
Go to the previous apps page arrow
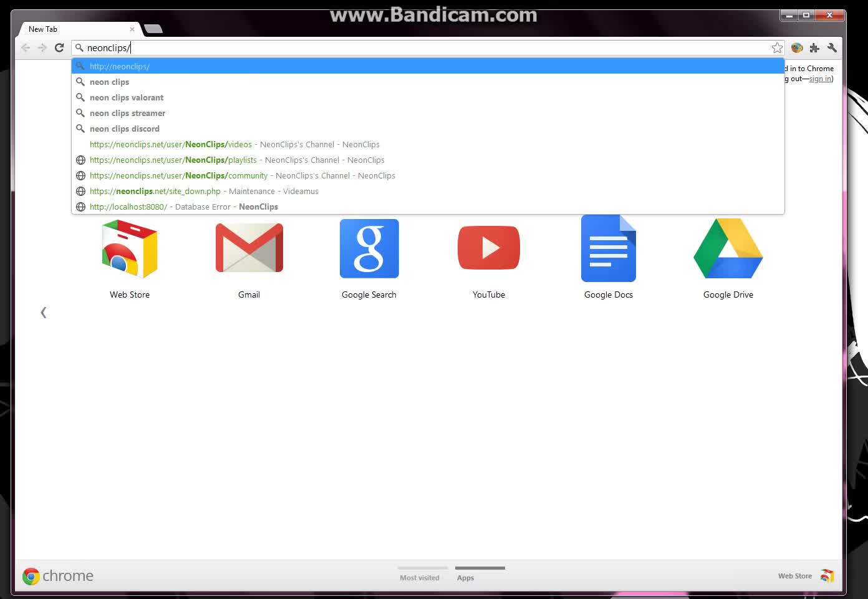coord(43,313)
